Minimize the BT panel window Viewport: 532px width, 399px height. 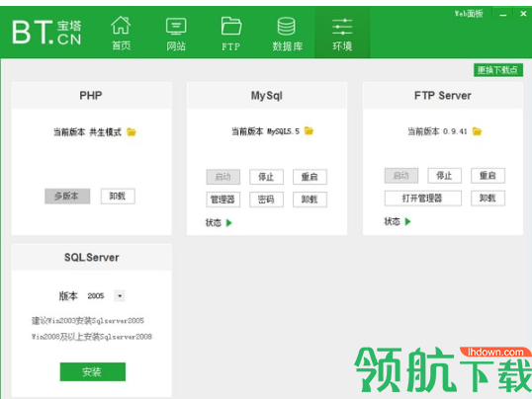(503, 14)
